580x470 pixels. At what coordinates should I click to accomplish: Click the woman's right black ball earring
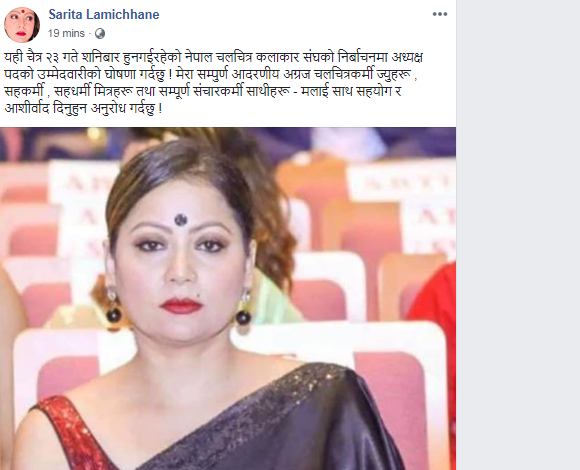tap(243, 317)
